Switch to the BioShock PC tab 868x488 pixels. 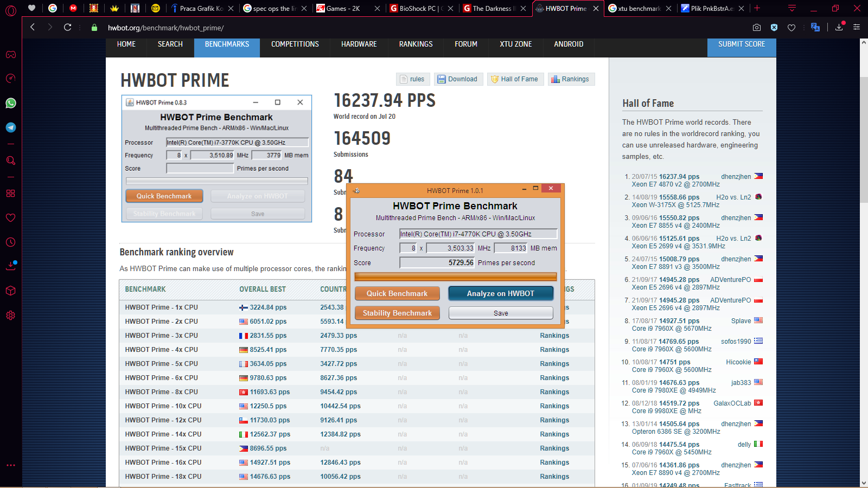pos(421,8)
